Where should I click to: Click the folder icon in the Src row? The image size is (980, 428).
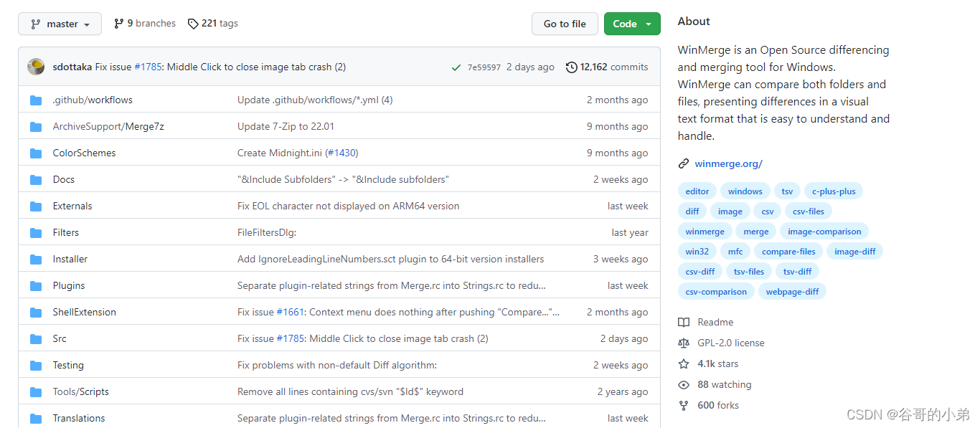(36, 339)
